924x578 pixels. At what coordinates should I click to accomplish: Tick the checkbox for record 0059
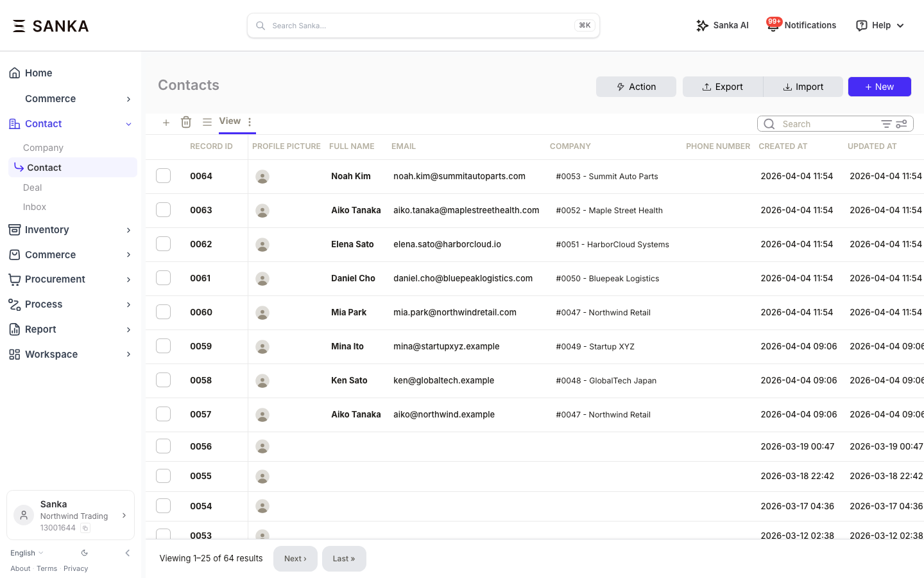[164, 346]
